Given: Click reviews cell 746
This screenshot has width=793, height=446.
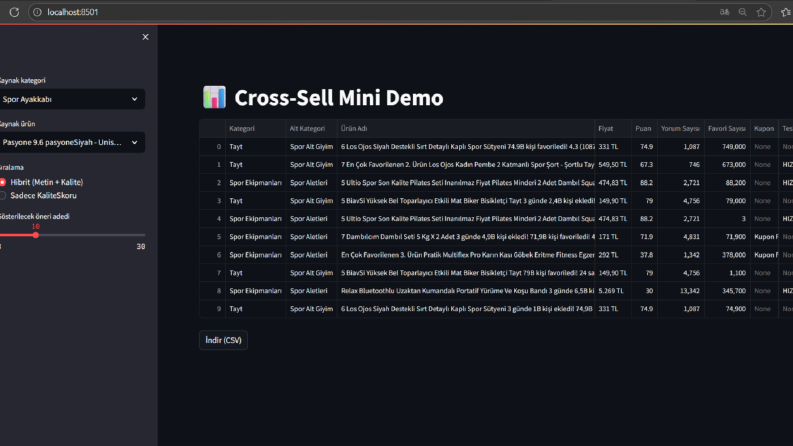Looking at the screenshot, I should 680,165.
